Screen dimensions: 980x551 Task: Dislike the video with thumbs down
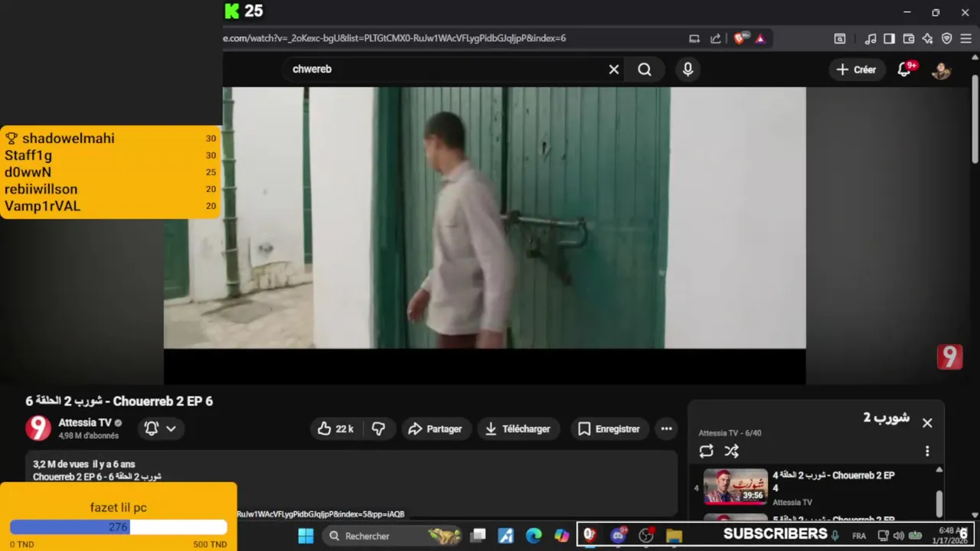pyautogui.click(x=378, y=429)
